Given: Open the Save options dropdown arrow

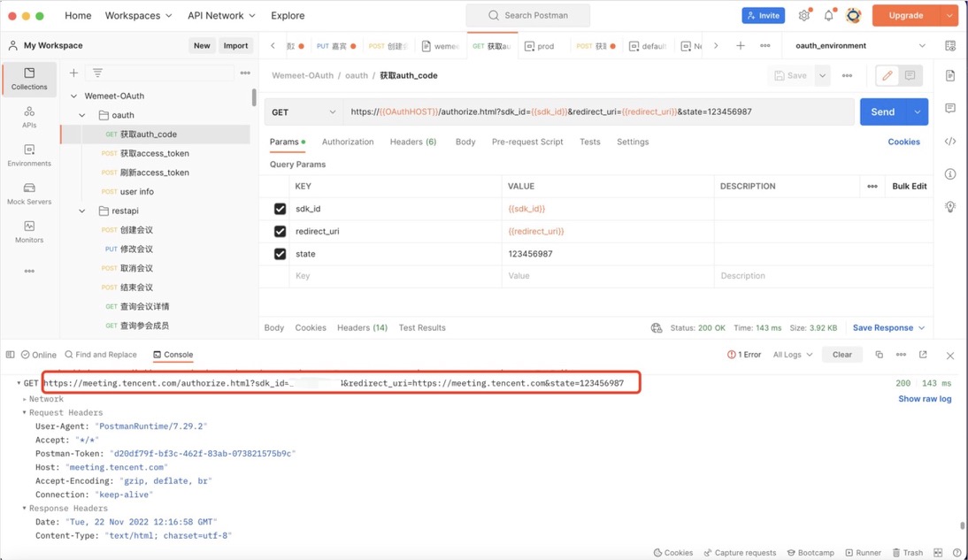Looking at the screenshot, I should point(822,75).
